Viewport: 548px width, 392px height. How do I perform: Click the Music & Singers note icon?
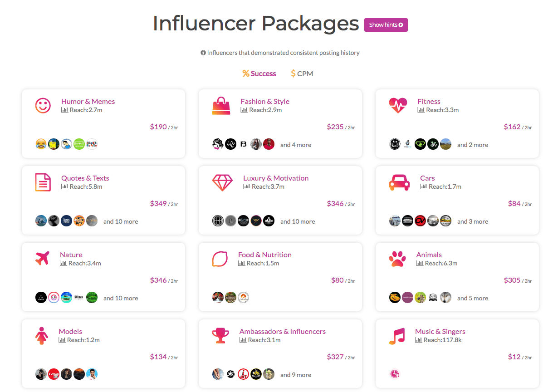[x=396, y=336]
